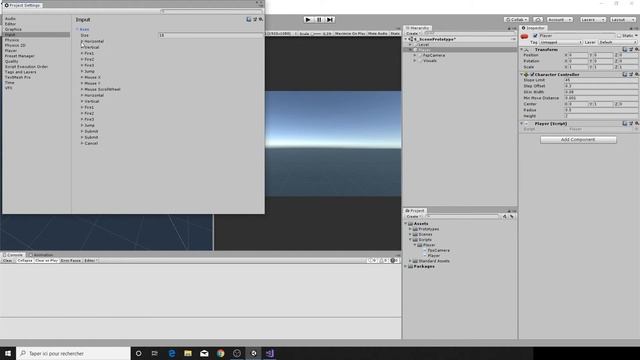Launch Microsoft Edge from the taskbar
640x360 pixels.
coord(171,353)
